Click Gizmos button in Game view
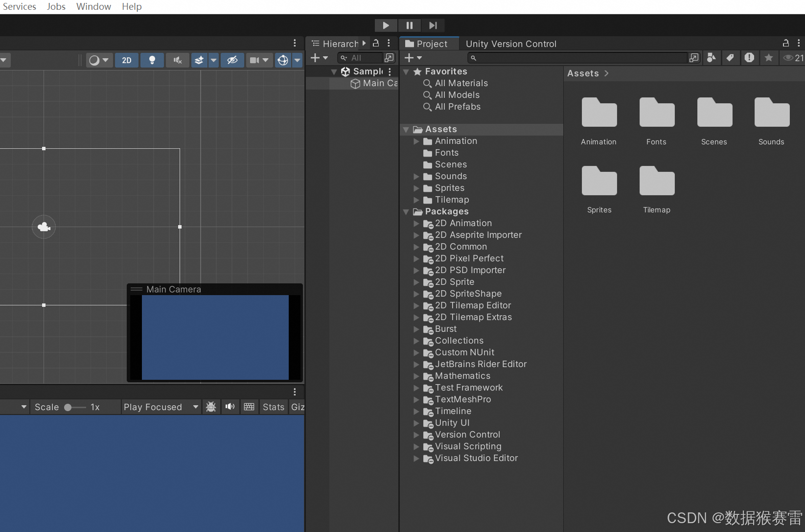 tap(297, 407)
